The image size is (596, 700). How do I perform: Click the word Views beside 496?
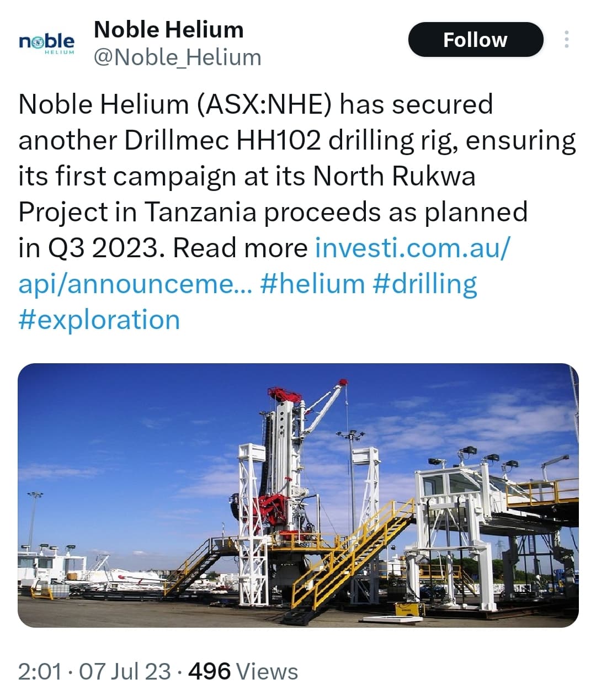pyautogui.click(x=267, y=672)
